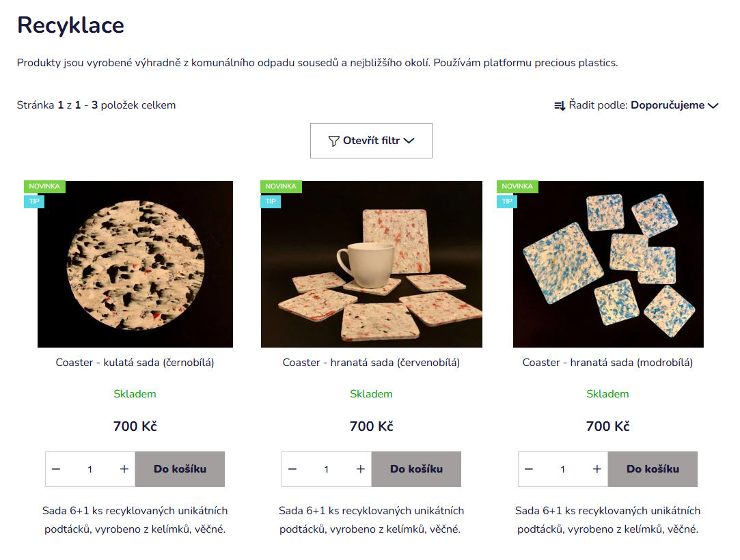The image size is (740, 560).
Task: Decrease quantity for the black-white round coaster
Action: [57, 469]
